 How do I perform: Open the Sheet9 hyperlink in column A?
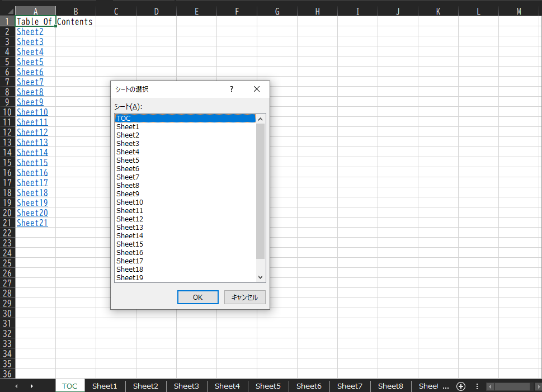coord(30,102)
